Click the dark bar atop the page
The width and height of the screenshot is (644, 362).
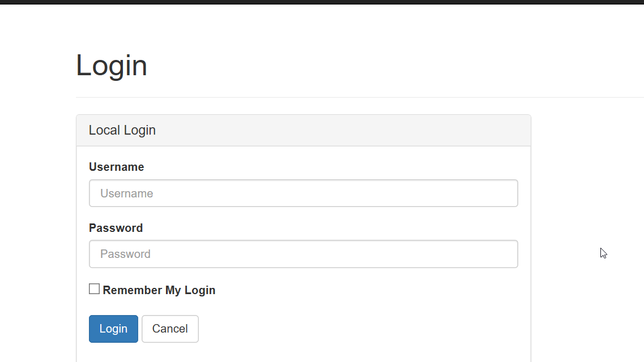pos(322,2)
